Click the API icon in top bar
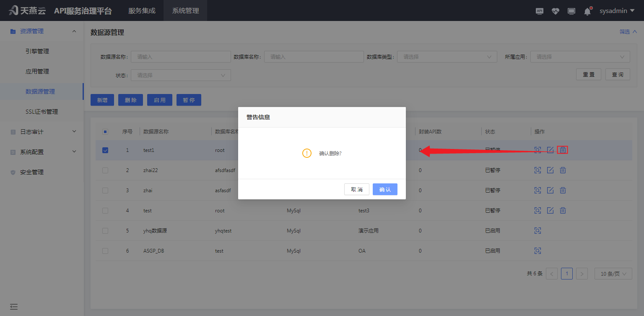The image size is (644, 316). (x=540, y=11)
